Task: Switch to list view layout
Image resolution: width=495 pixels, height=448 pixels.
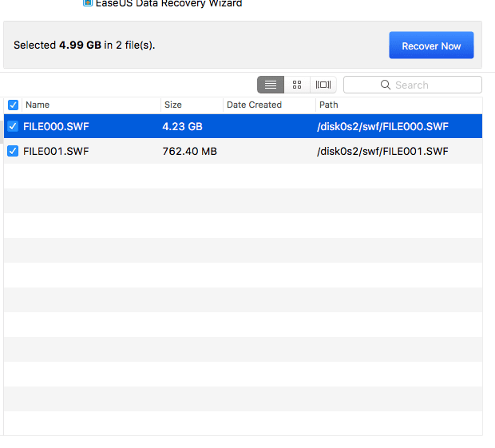Action: click(x=271, y=85)
